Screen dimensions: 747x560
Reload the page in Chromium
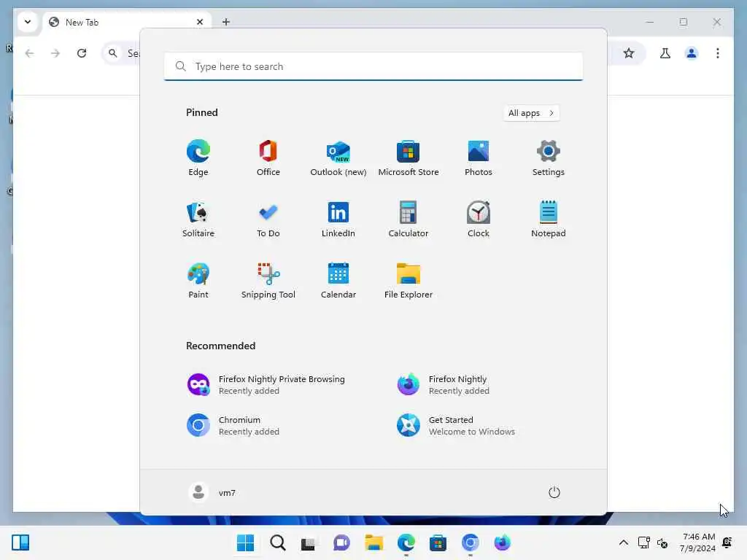click(x=82, y=53)
